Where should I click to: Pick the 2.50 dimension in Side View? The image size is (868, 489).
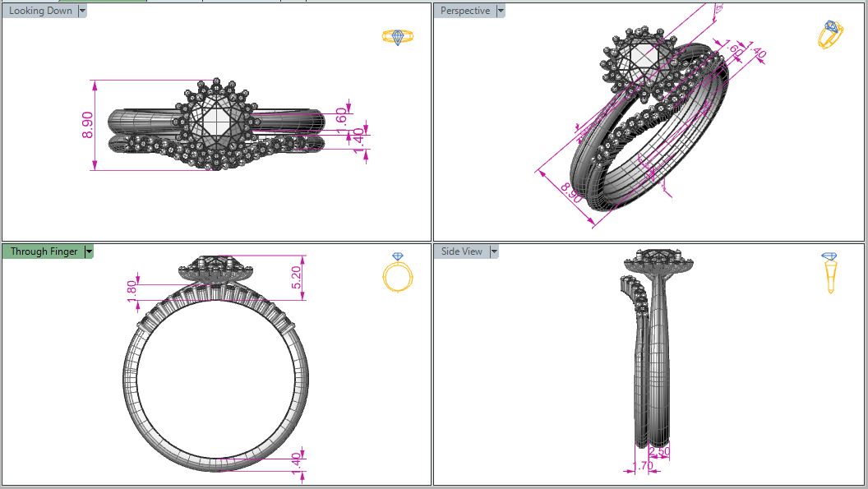point(659,453)
